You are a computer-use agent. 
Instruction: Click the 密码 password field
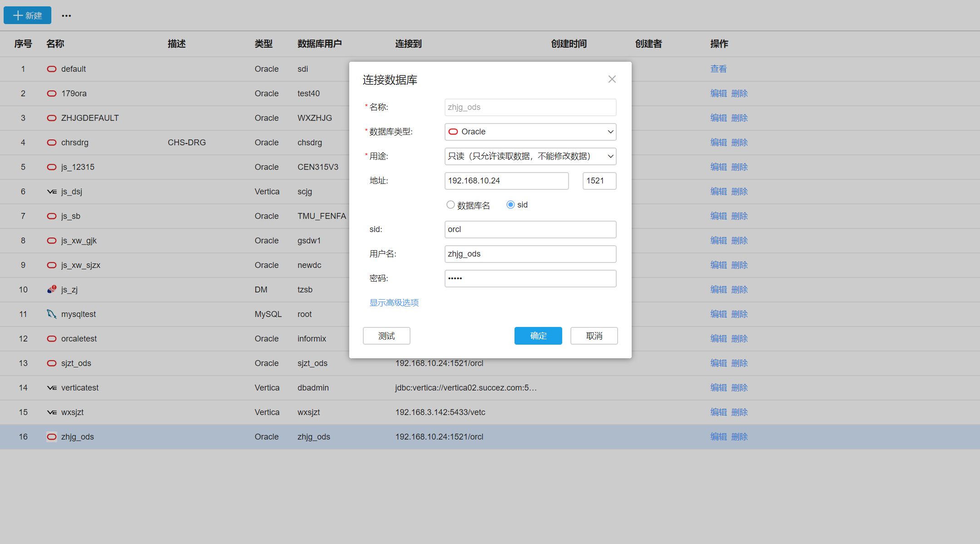click(530, 278)
